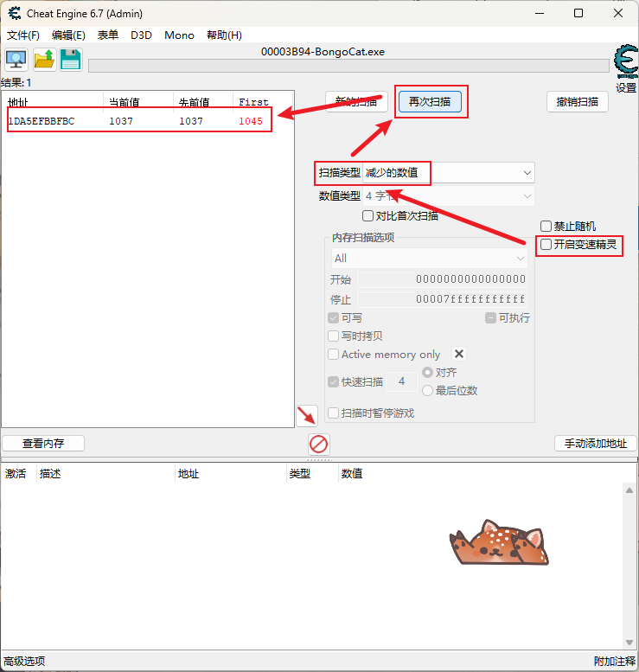The image size is (639, 672).
Task: Enable the 开启变速精灵 speedhack checkbox
Action: 546,245
